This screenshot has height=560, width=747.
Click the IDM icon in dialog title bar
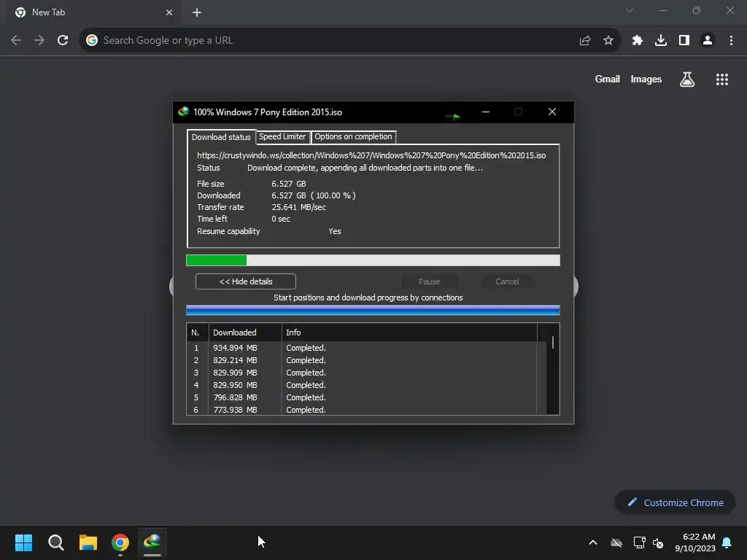183,112
